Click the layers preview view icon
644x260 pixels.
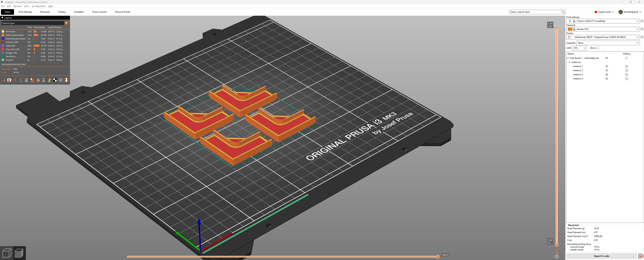(x=19, y=253)
